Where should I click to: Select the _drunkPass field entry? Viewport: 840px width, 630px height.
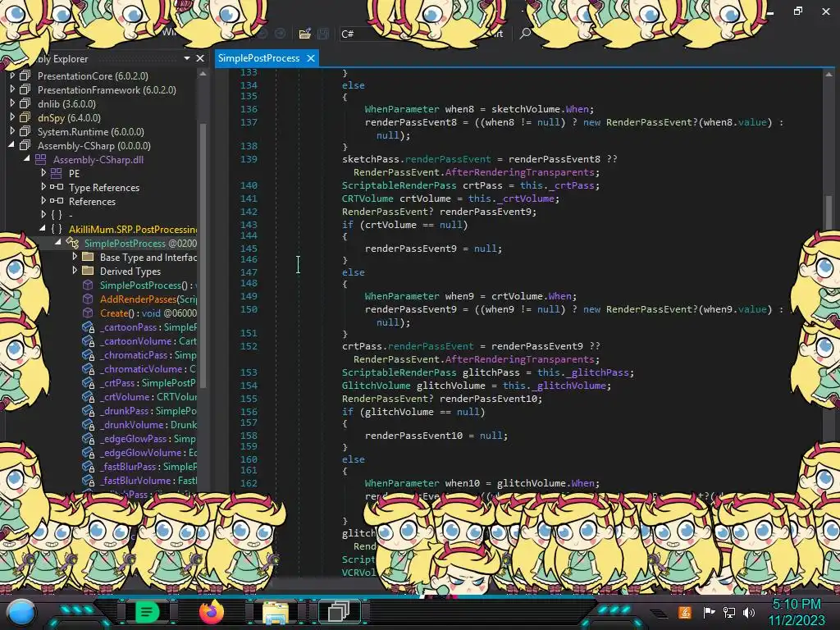pyautogui.click(x=148, y=410)
